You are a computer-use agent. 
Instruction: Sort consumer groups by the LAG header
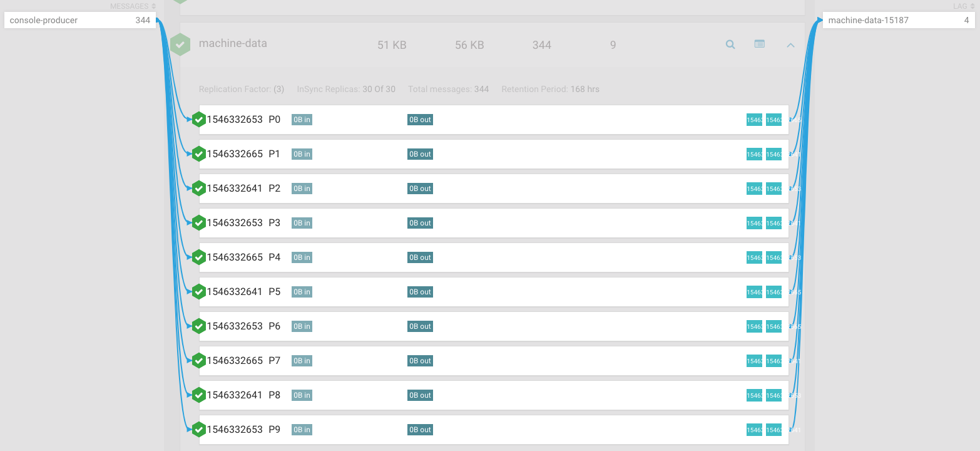click(962, 6)
